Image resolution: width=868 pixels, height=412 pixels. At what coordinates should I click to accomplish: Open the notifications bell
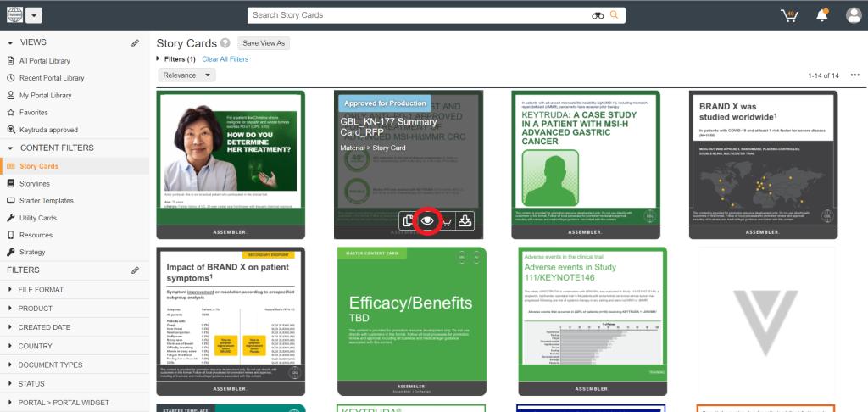(x=822, y=15)
